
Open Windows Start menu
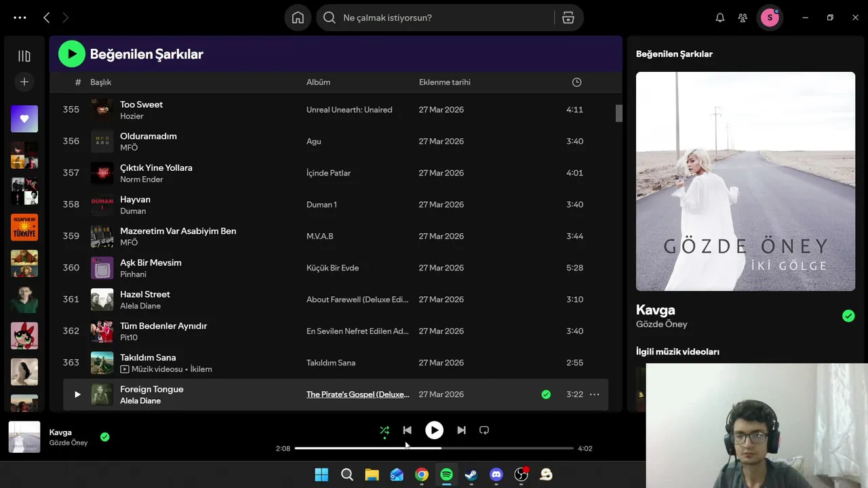(x=321, y=474)
